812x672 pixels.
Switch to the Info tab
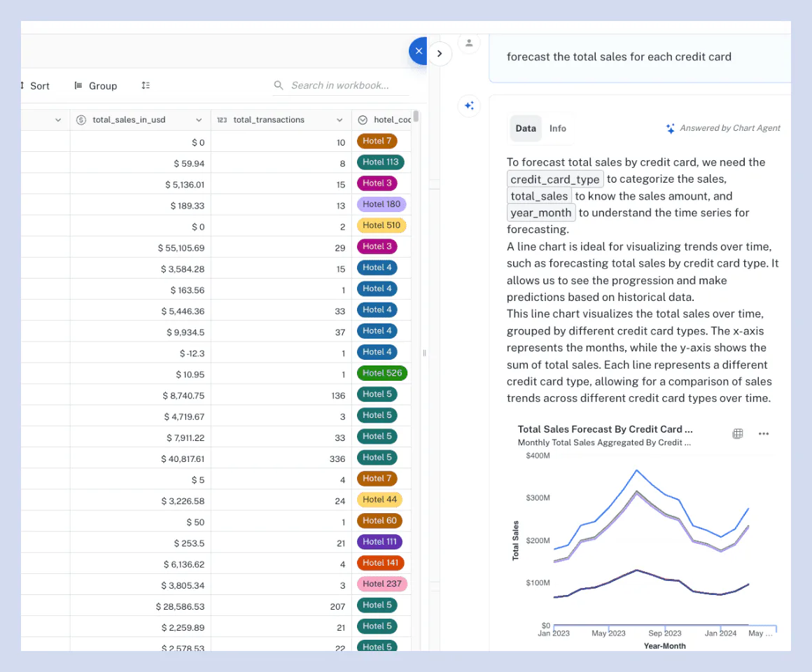pyautogui.click(x=558, y=128)
